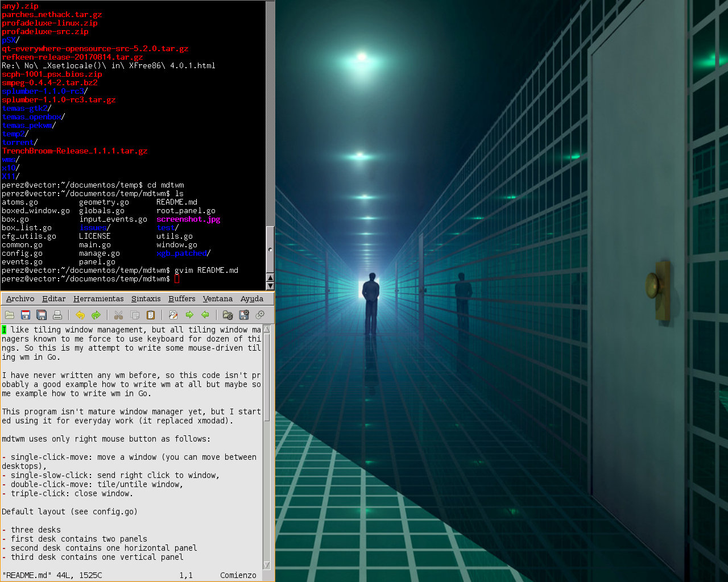Click the terminal scrollbar down arrow
The width and height of the screenshot is (728, 582).
[x=270, y=286]
